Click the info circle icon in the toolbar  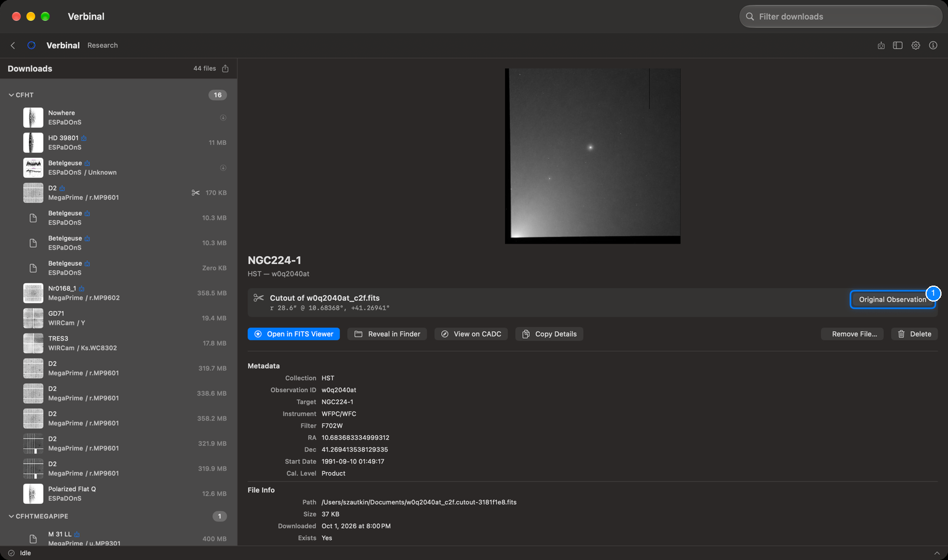tap(933, 46)
